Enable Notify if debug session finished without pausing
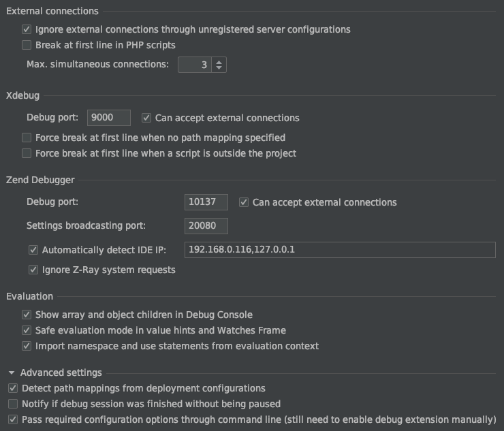Screen dimensions: 504x431 tap(13, 404)
